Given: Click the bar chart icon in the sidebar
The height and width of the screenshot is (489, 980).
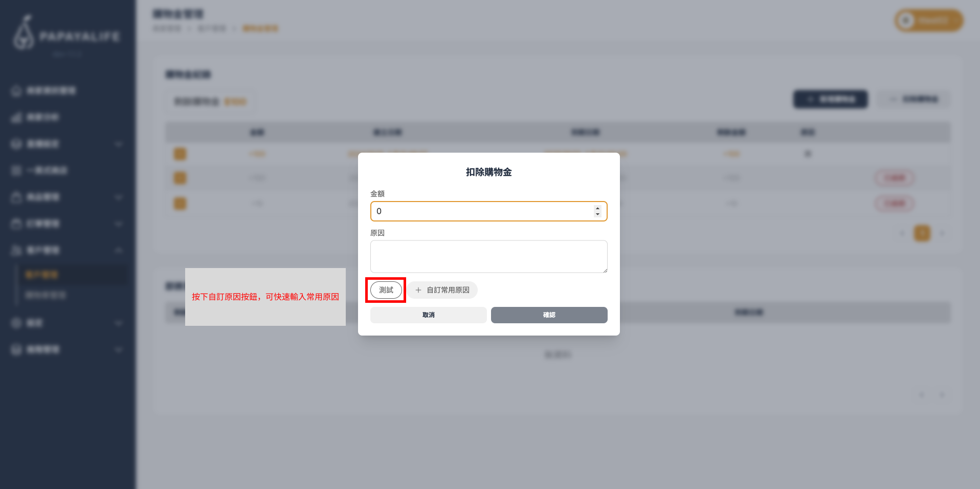Looking at the screenshot, I should 16,118.
